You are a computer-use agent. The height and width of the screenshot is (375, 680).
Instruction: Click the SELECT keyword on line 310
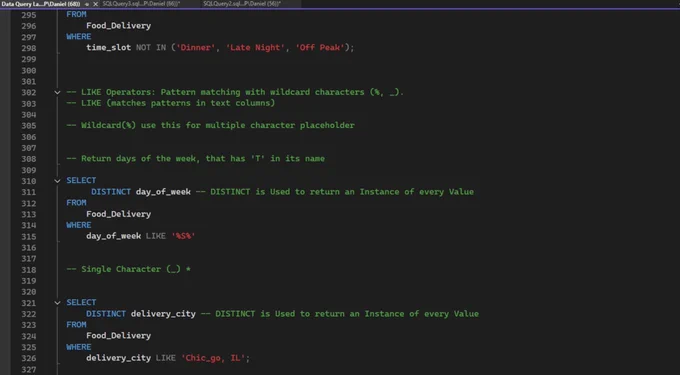click(81, 180)
